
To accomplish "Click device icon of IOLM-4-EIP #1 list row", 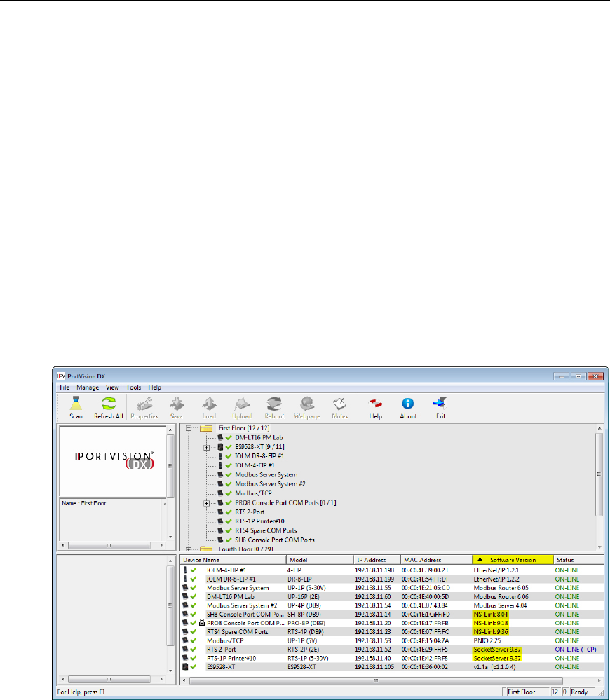I will (x=185, y=570).
